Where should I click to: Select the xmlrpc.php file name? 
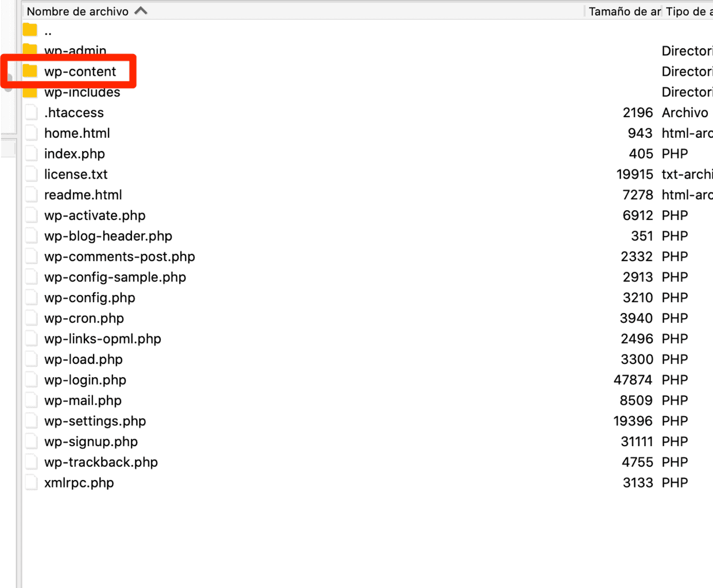click(x=79, y=483)
